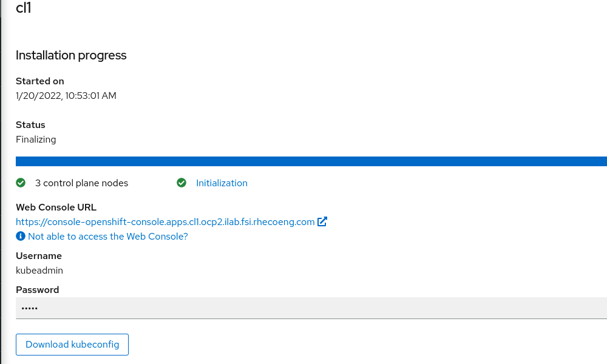Click green check icon next to Initialization
Viewport: 607px width, 364px height.
click(x=181, y=183)
